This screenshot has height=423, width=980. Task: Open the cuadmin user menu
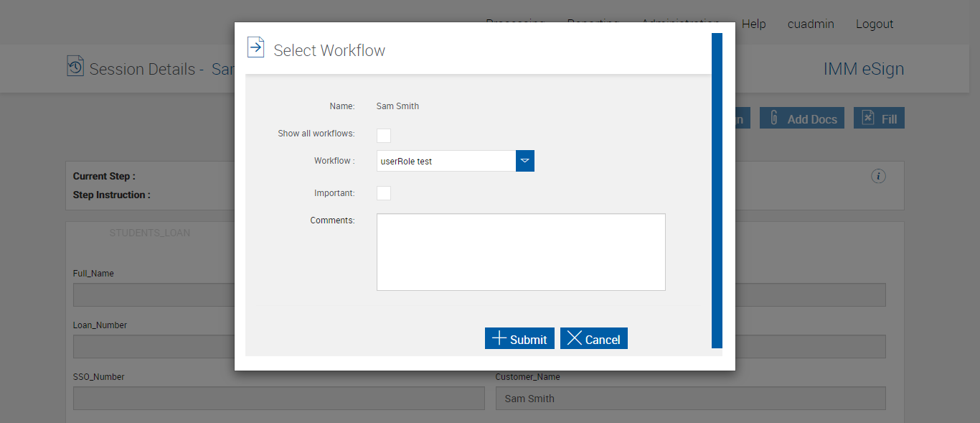(811, 24)
